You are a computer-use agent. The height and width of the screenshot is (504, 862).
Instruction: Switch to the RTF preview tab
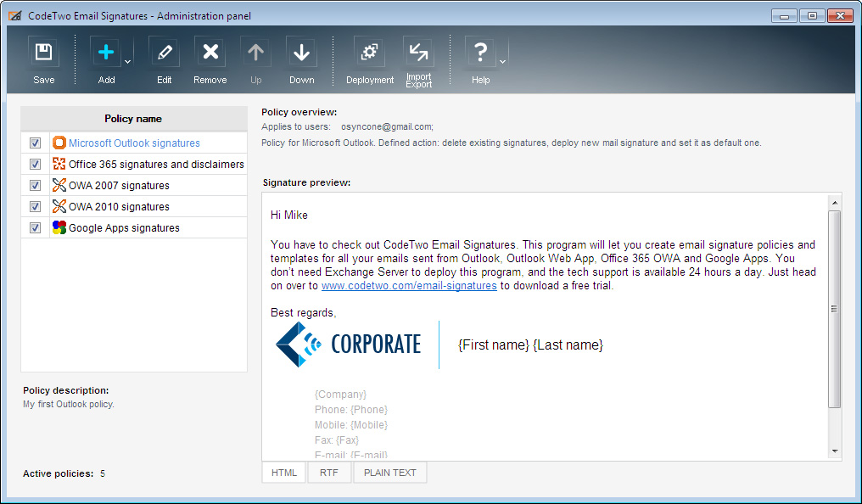(x=329, y=473)
